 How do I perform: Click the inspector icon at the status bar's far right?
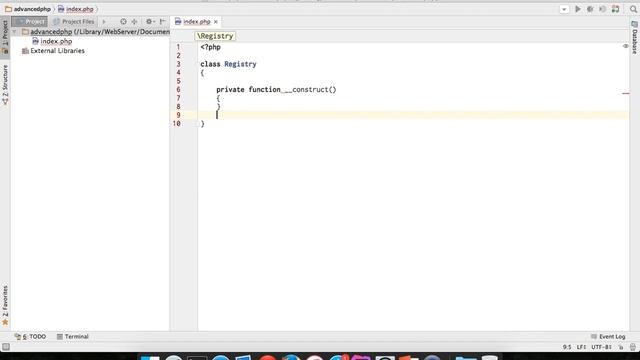click(633, 347)
